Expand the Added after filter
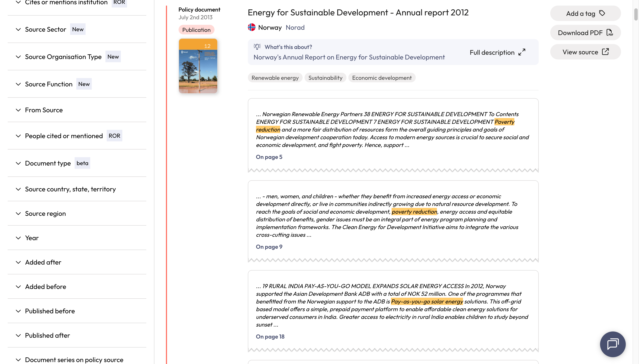 coord(77,262)
